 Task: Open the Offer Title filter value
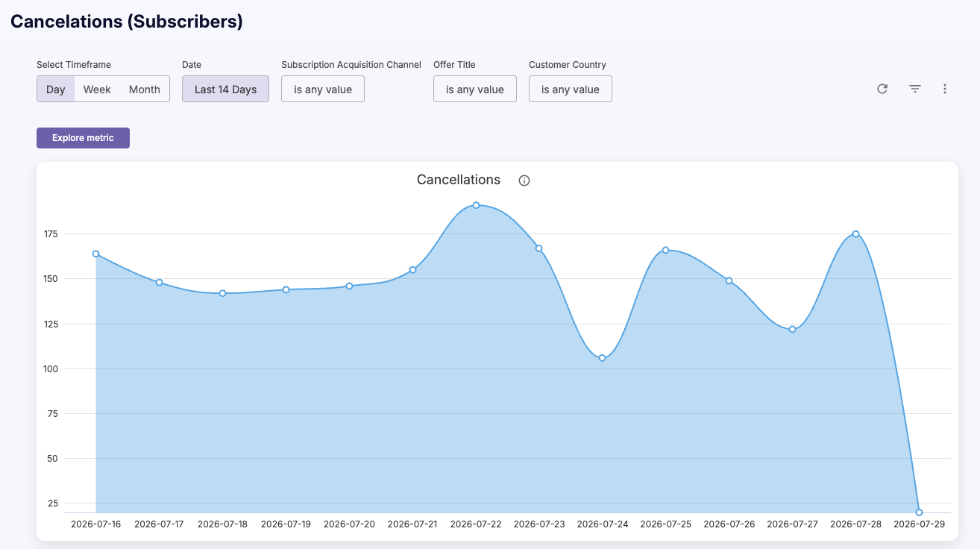(475, 90)
